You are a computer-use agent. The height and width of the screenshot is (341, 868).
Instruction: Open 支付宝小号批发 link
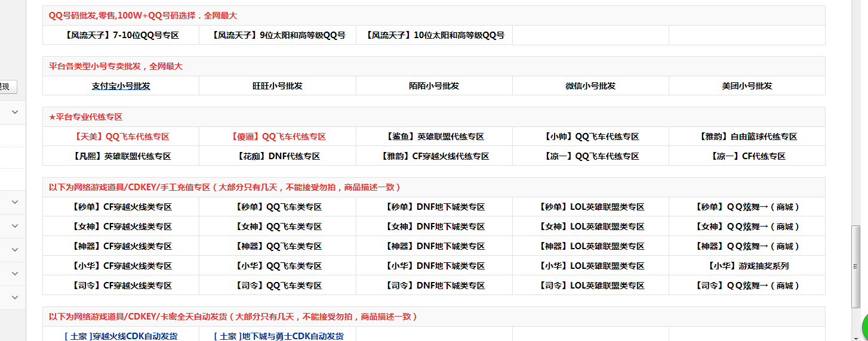pyautogui.click(x=121, y=86)
